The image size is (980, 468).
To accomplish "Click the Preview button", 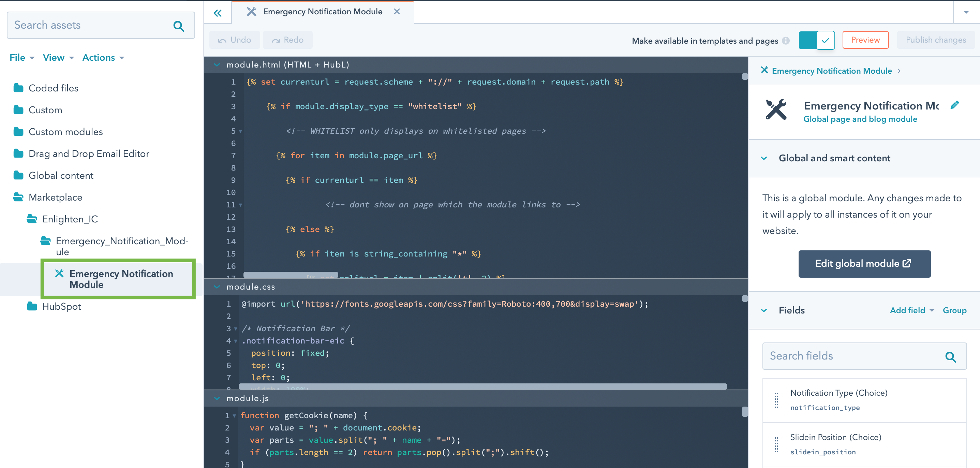I will click(865, 40).
